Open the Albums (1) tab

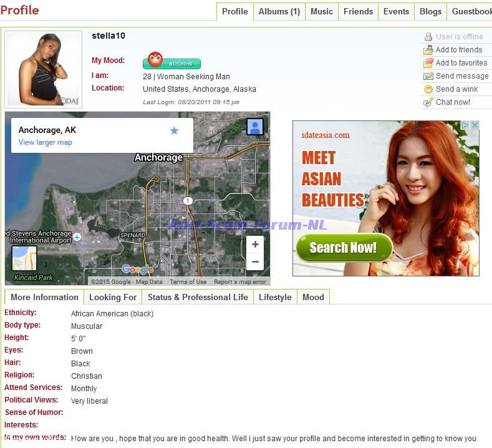(x=279, y=11)
